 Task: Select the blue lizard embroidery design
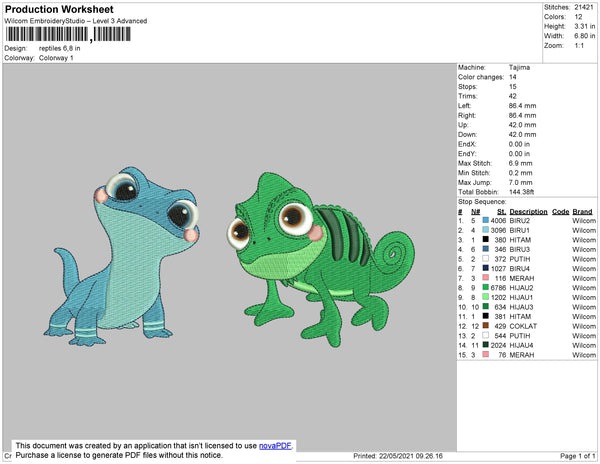(x=122, y=256)
